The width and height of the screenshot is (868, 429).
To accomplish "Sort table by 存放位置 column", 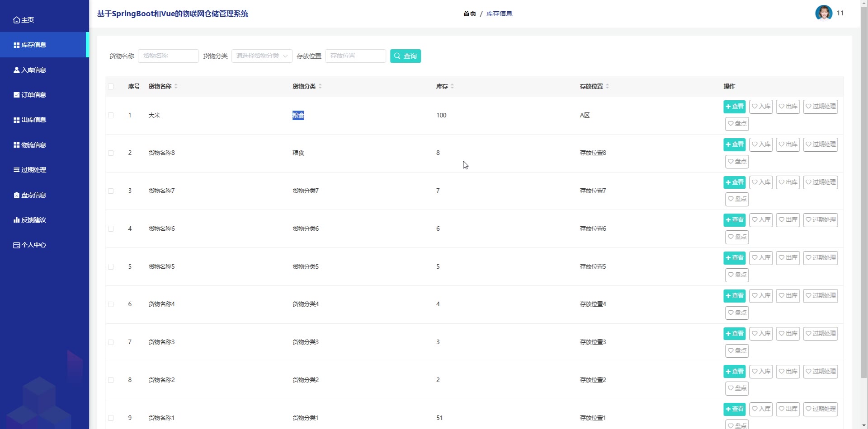I will [x=607, y=86].
